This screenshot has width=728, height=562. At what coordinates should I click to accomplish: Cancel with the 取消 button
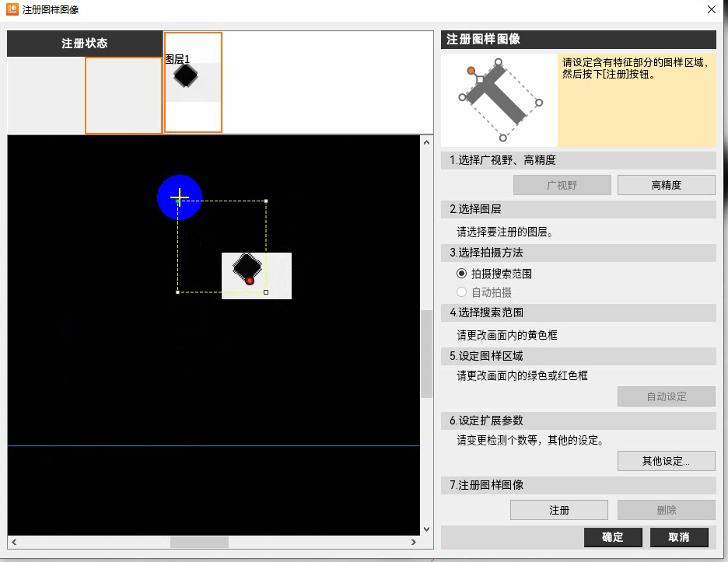click(679, 537)
